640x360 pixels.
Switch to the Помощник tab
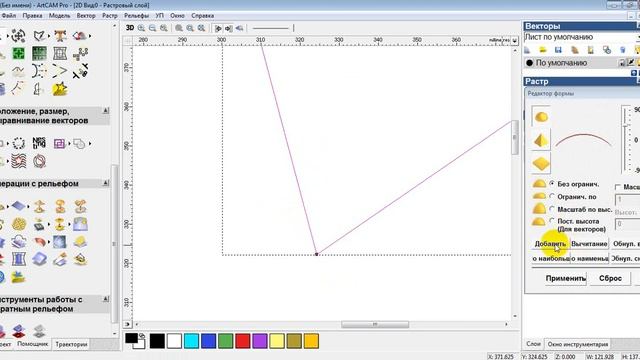(x=32, y=344)
